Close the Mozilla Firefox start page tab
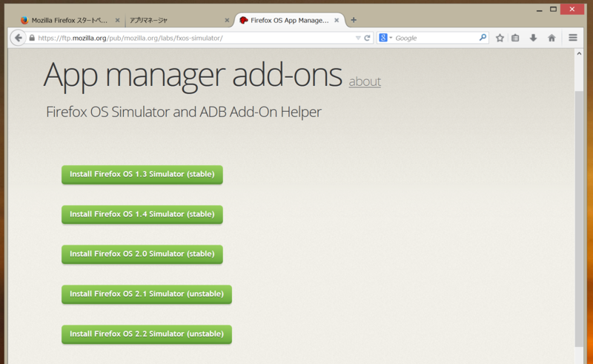The image size is (593, 364). [x=117, y=20]
